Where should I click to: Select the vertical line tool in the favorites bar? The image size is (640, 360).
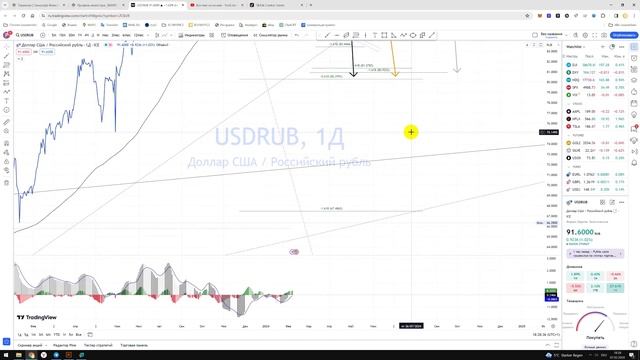click(x=365, y=36)
